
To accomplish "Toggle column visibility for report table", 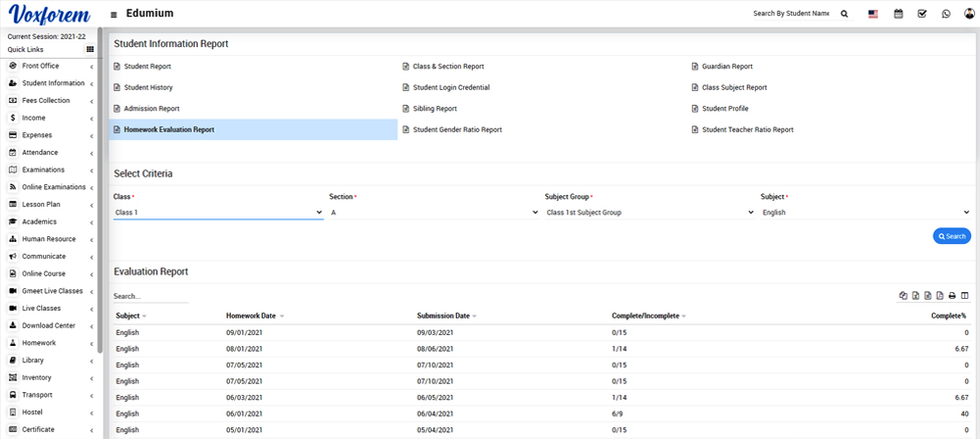I will pyautogui.click(x=964, y=296).
